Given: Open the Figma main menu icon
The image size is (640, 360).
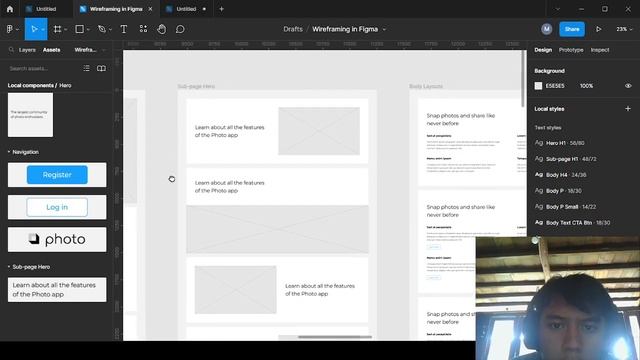Looking at the screenshot, I should click(10, 29).
